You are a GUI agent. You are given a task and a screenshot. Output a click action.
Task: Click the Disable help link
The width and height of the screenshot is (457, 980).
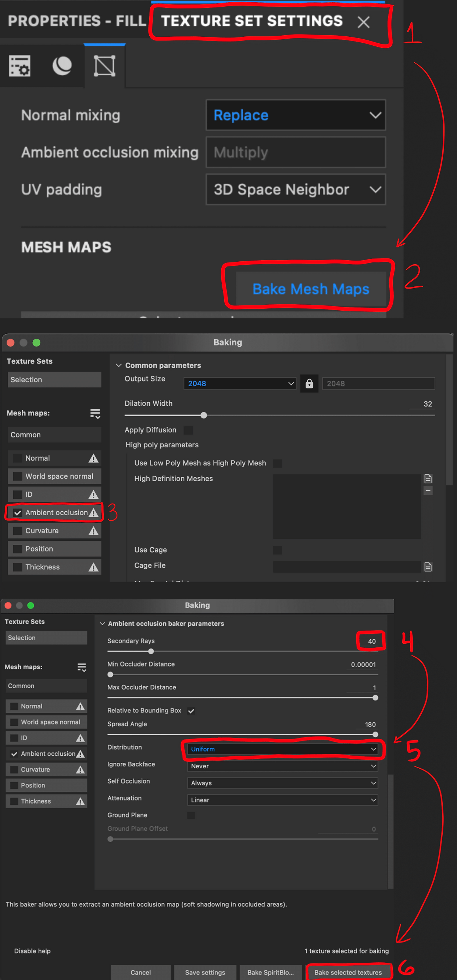tap(32, 951)
